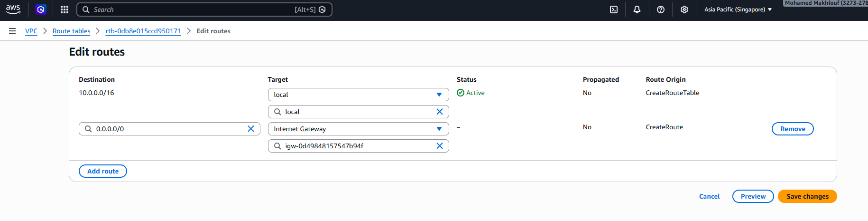
Task: Expand the Internet Gateway target dropdown
Action: coord(439,129)
